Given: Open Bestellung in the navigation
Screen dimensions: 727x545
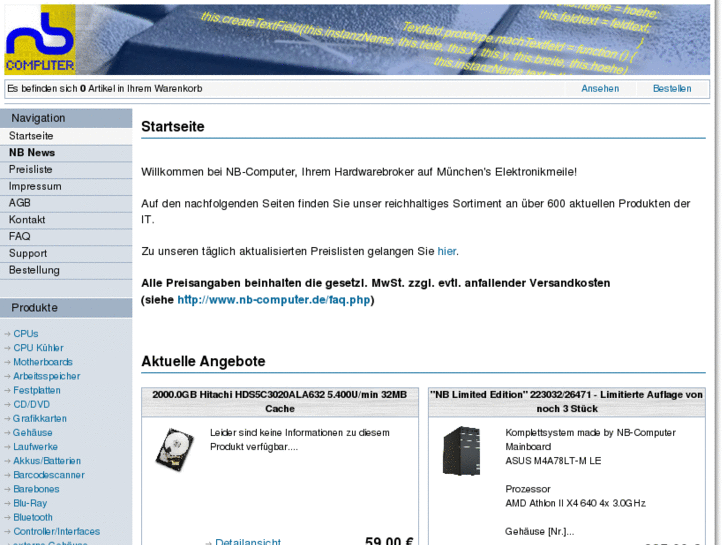Looking at the screenshot, I should 66,270.
